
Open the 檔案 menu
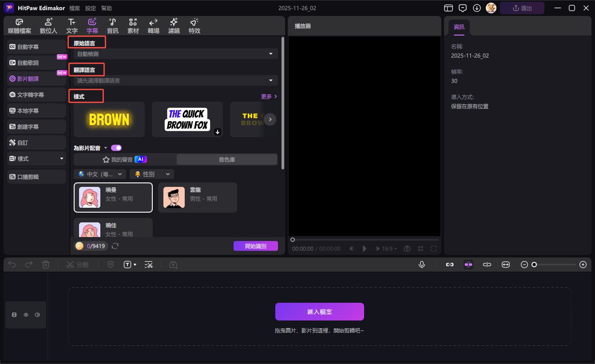[x=75, y=8]
